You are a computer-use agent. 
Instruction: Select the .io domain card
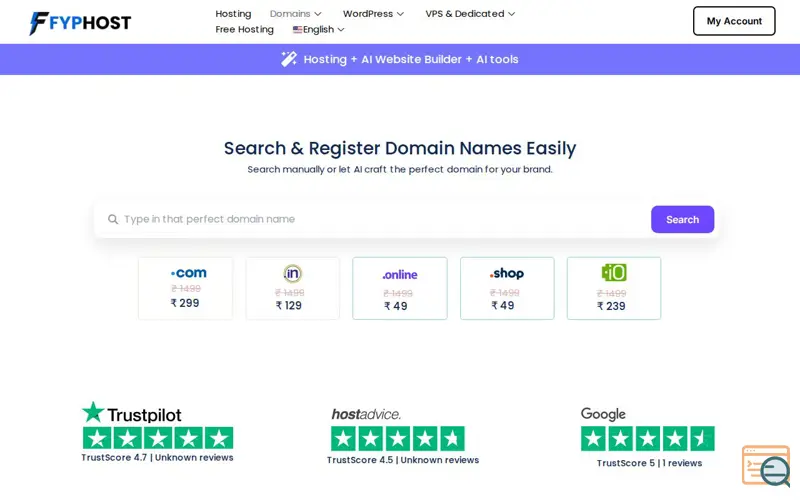click(614, 288)
